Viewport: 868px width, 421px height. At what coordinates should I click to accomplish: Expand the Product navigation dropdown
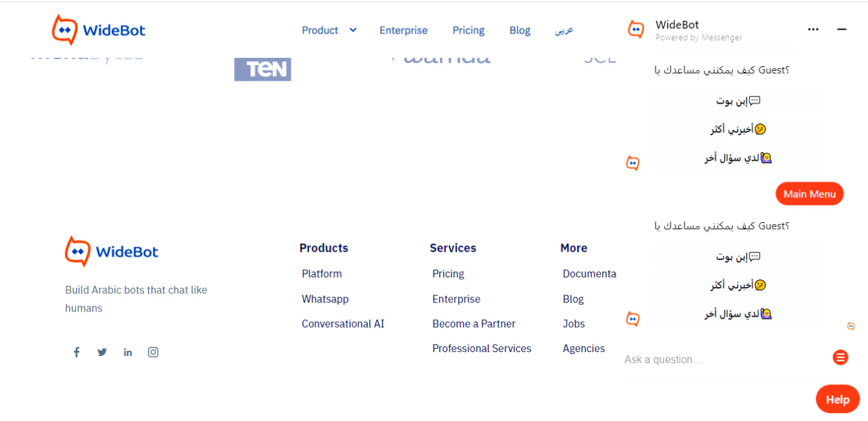coord(320,30)
